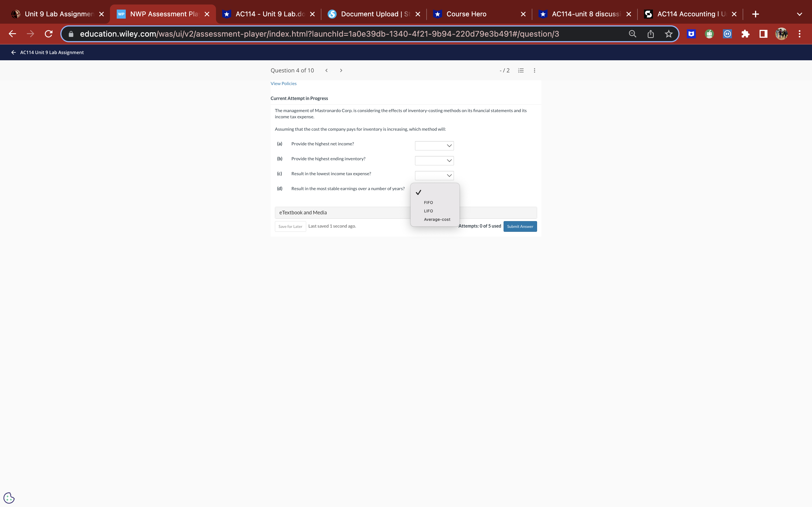Open the dropdown for question (b)
The image size is (812, 507).
tap(434, 161)
